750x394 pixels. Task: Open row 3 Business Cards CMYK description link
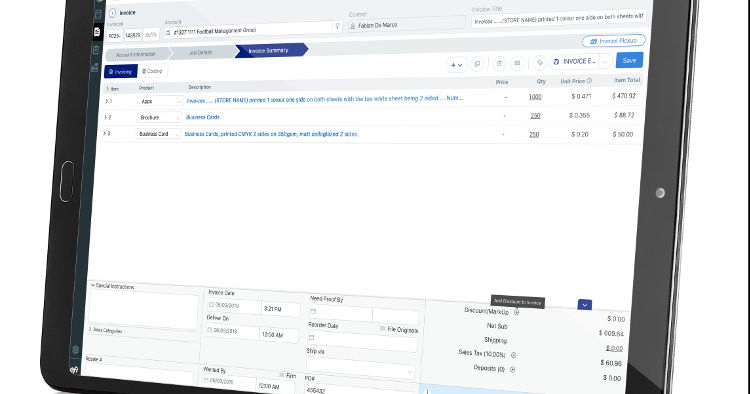[x=271, y=134]
